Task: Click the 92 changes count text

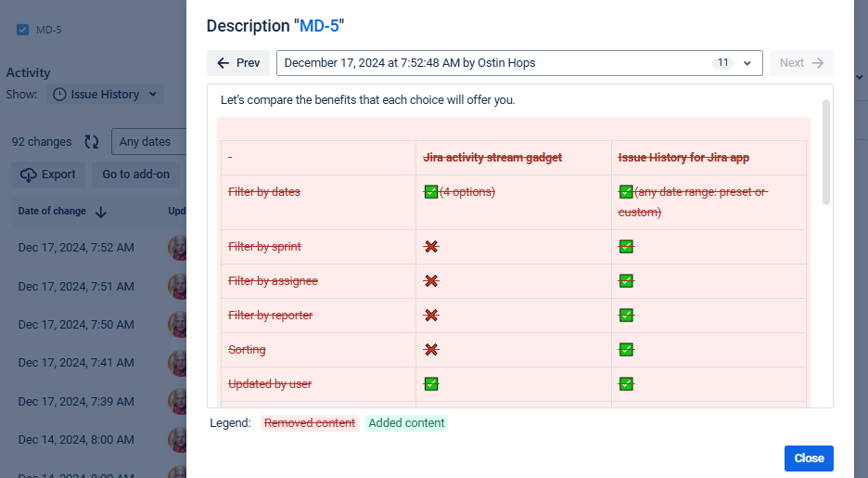Action: 42,142
